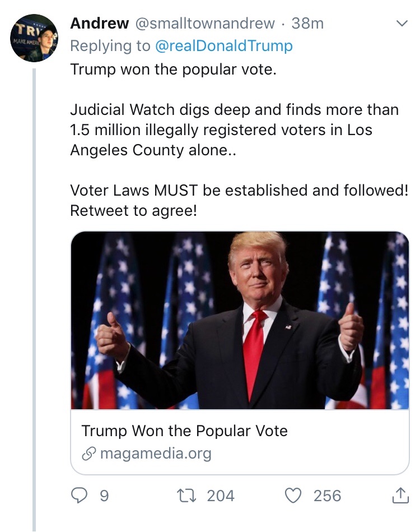Viewport: 420px width, 532px height.
Task: Click the @smalltownandrew handle
Action: coord(203,24)
